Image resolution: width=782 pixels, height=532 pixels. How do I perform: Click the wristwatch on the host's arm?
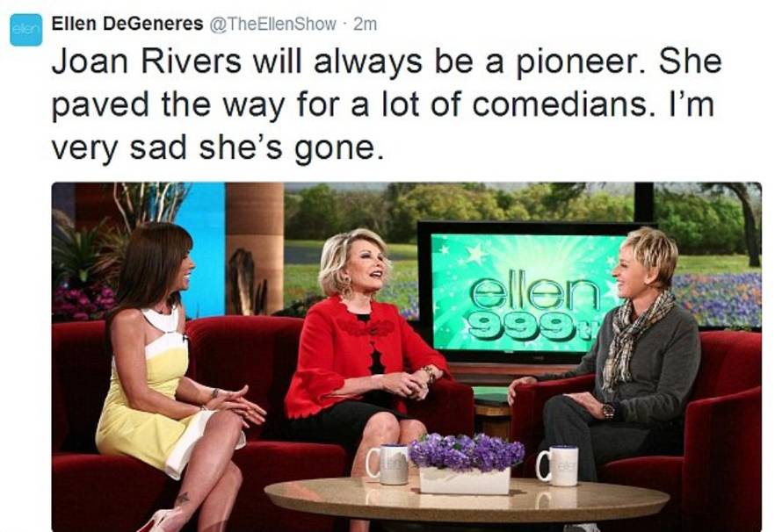click(x=608, y=411)
